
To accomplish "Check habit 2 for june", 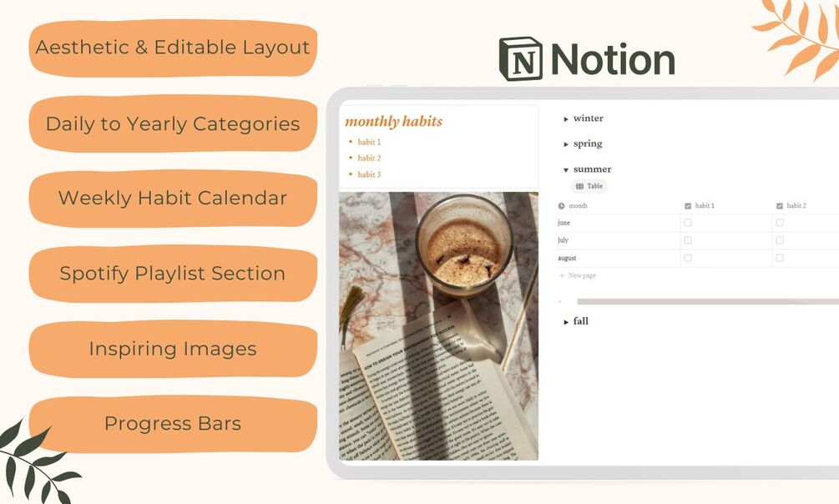I will [780, 223].
